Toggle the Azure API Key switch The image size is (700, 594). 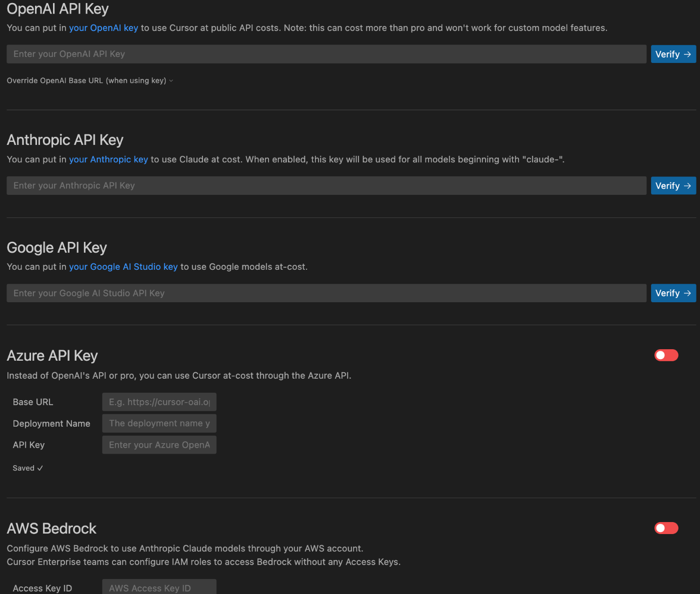[666, 355]
